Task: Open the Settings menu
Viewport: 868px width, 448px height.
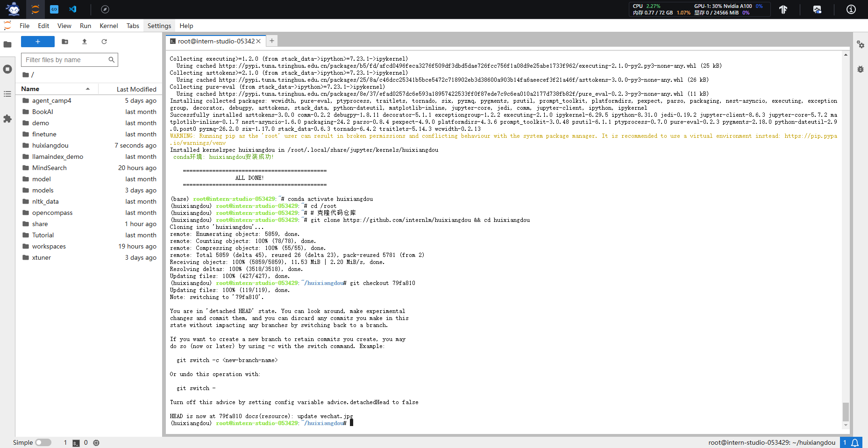Action: pos(159,26)
